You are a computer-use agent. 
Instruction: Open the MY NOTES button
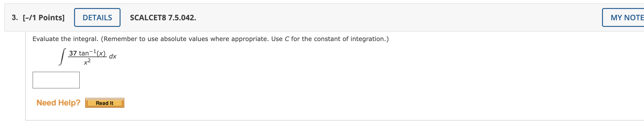pos(623,17)
